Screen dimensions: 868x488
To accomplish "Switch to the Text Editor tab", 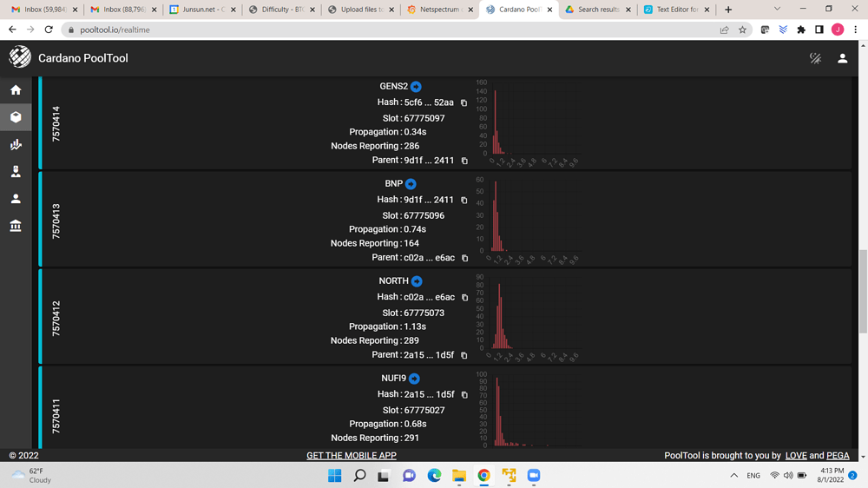I will click(676, 10).
